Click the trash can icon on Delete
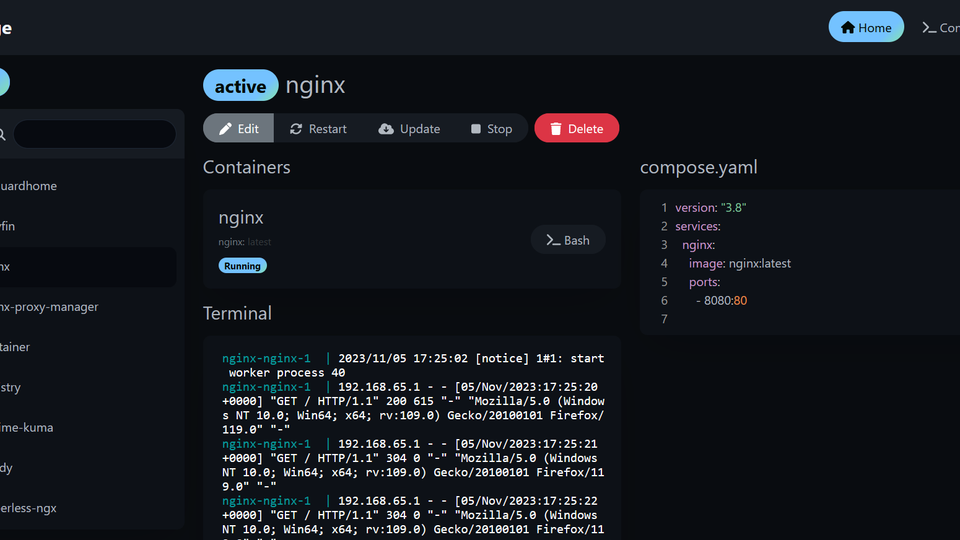Image resolution: width=960 pixels, height=540 pixels. [556, 129]
